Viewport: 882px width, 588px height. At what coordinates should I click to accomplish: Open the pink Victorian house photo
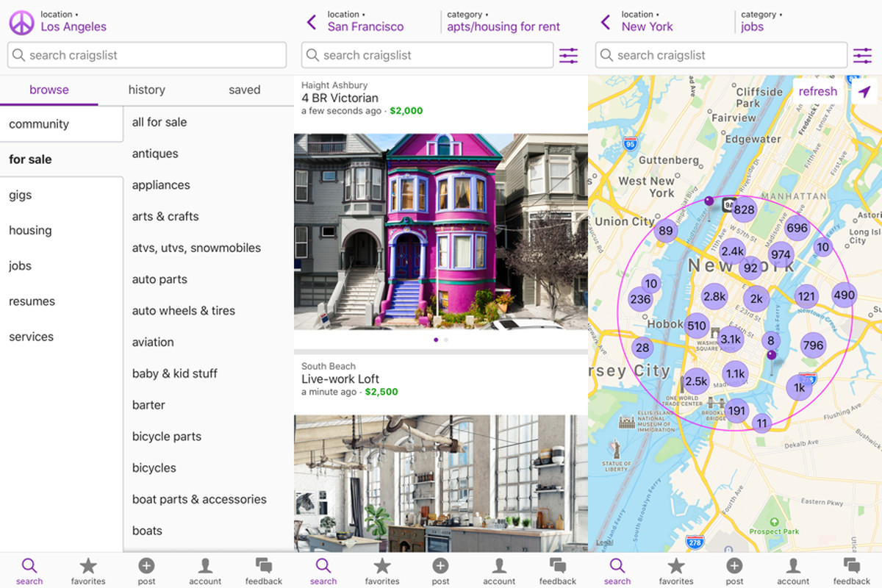point(441,232)
